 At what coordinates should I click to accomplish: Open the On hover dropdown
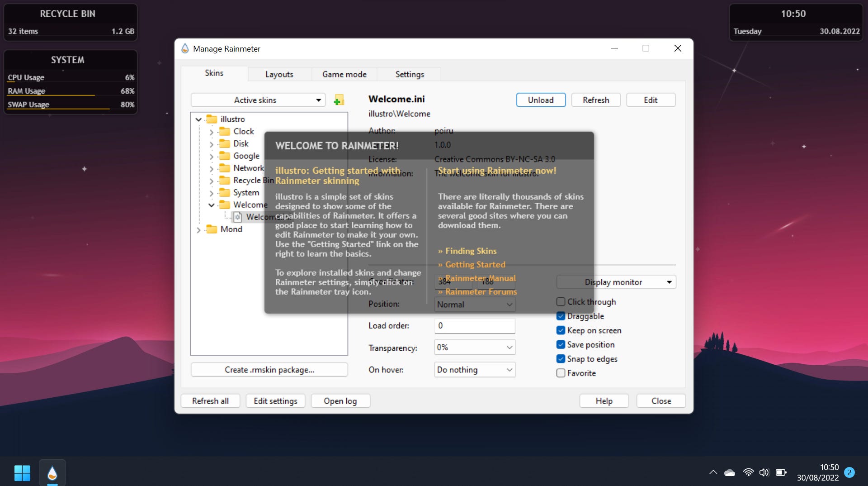click(x=475, y=370)
